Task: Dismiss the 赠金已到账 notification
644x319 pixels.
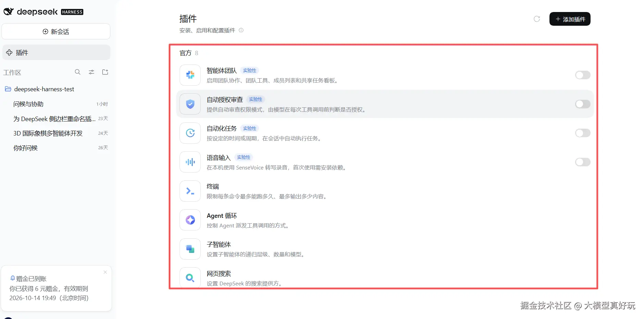Action: pos(105,272)
